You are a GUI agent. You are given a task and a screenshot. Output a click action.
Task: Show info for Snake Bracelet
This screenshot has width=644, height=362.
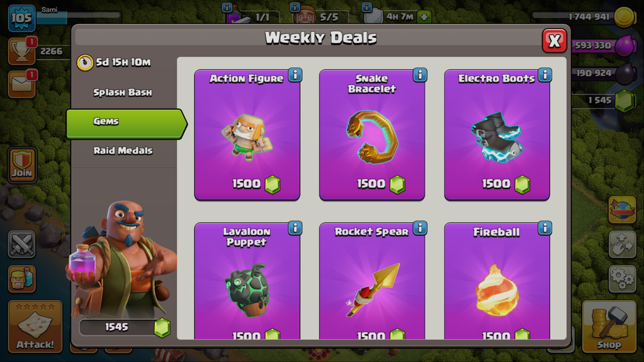[x=420, y=75]
